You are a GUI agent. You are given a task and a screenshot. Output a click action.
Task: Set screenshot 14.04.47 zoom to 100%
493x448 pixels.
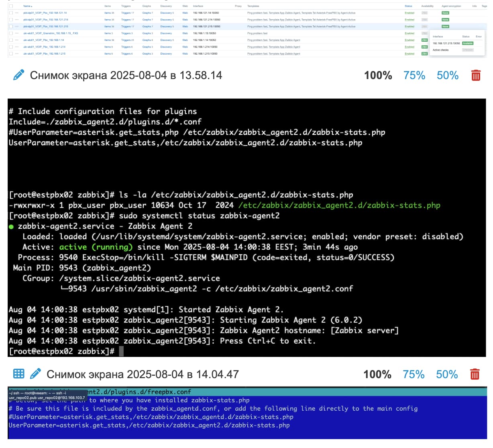click(x=377, y=374)
